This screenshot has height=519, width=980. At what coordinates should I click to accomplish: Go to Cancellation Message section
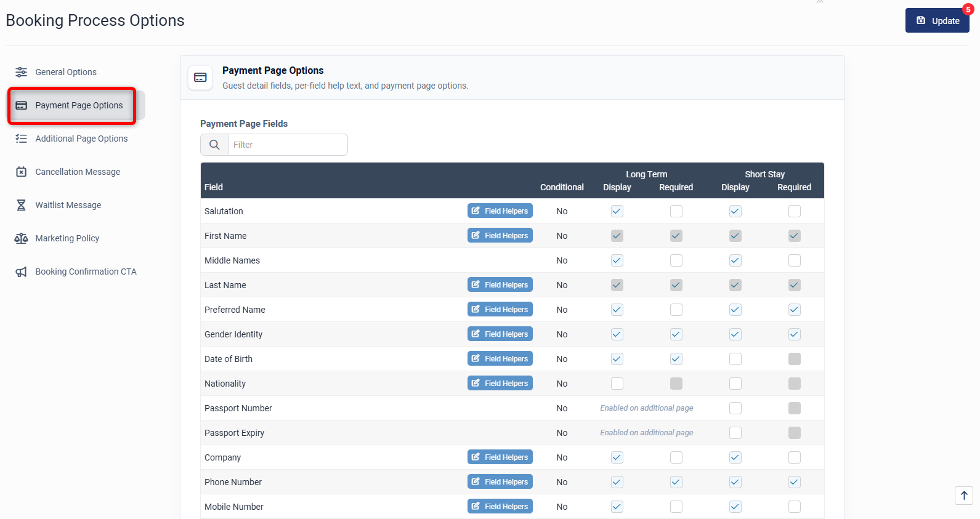click(x=78, y=172)
